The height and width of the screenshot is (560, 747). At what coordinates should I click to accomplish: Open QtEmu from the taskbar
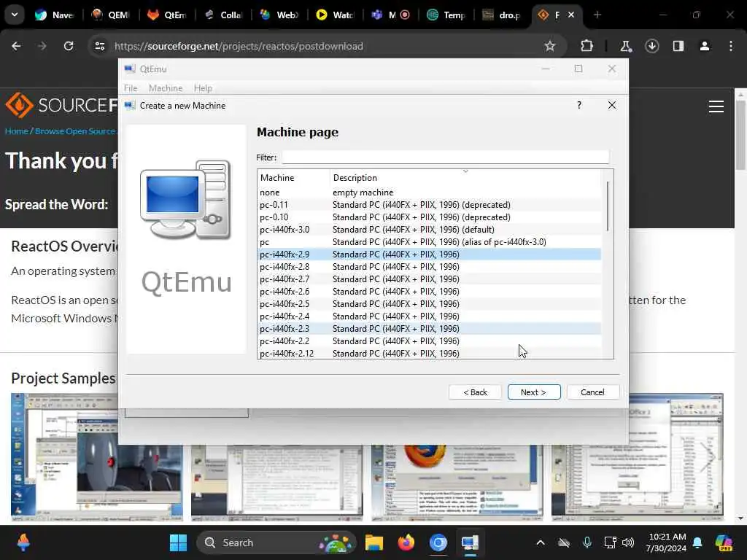(x=470, y=542)
